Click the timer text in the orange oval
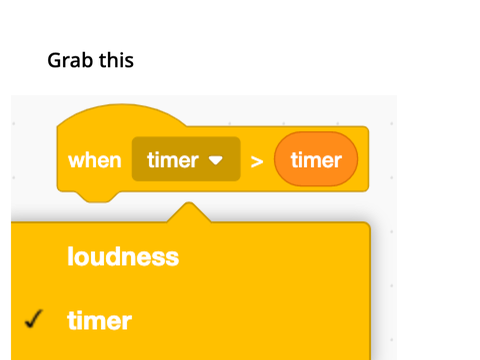480x360 pixels. (316, 160)
